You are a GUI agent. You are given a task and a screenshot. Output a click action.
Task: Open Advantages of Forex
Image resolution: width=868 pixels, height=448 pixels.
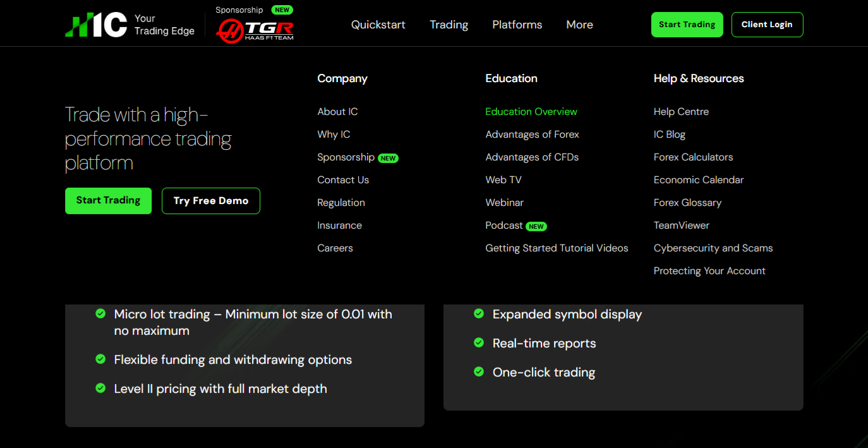(x=532, y=135)
